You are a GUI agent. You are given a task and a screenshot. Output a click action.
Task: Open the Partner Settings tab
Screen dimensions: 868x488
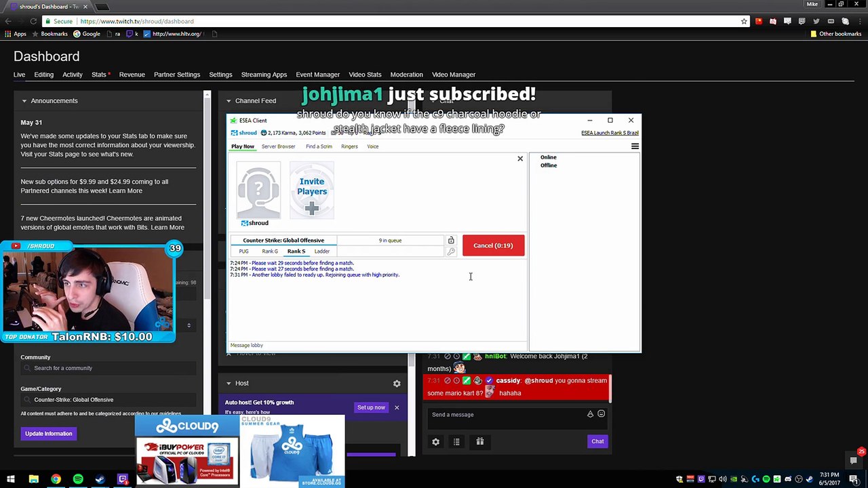(177, 75)
